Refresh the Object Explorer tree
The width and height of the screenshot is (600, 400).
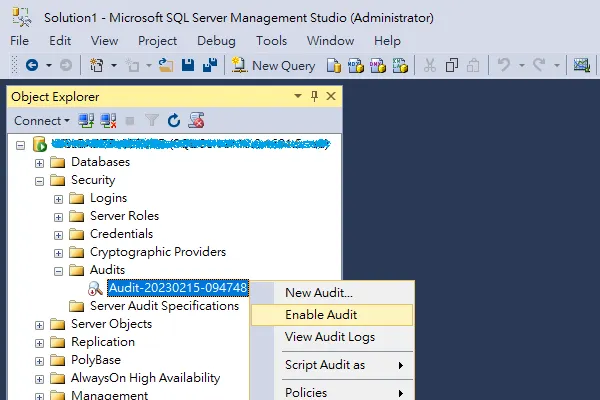(174, 121)
